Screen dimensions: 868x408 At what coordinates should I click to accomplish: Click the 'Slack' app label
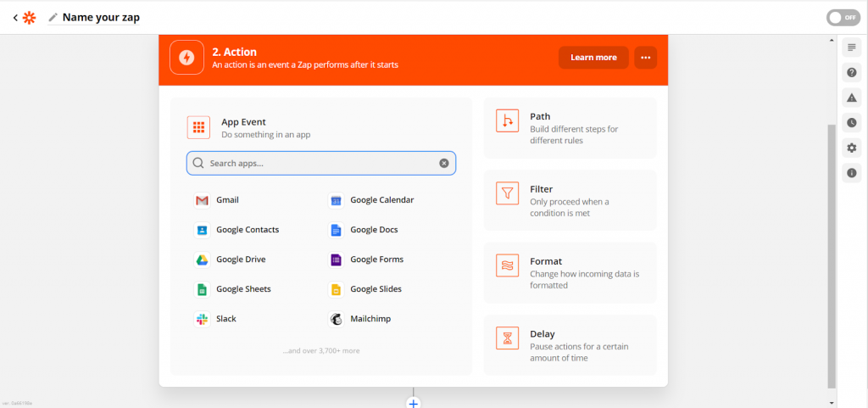click(x=226, y=319)
